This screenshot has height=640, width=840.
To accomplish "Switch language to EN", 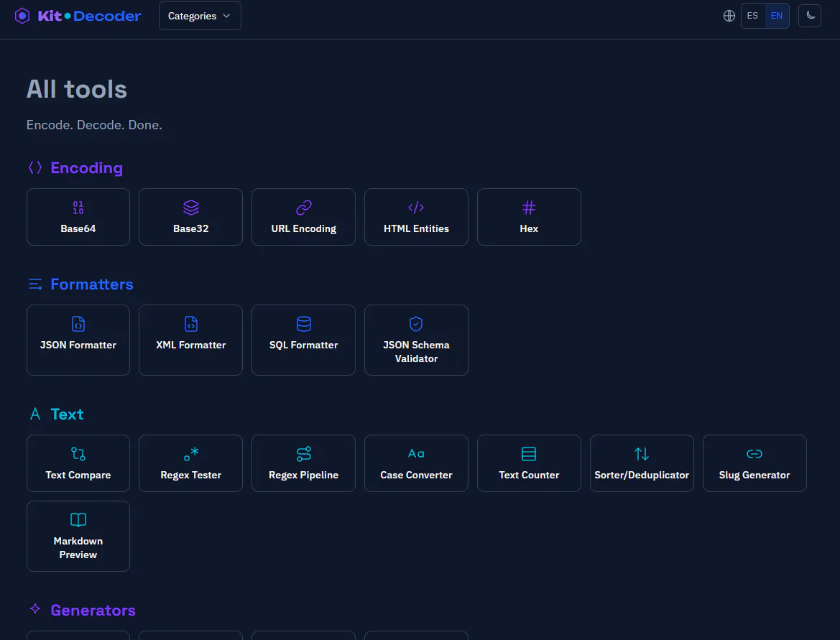I will click(777, 16).
